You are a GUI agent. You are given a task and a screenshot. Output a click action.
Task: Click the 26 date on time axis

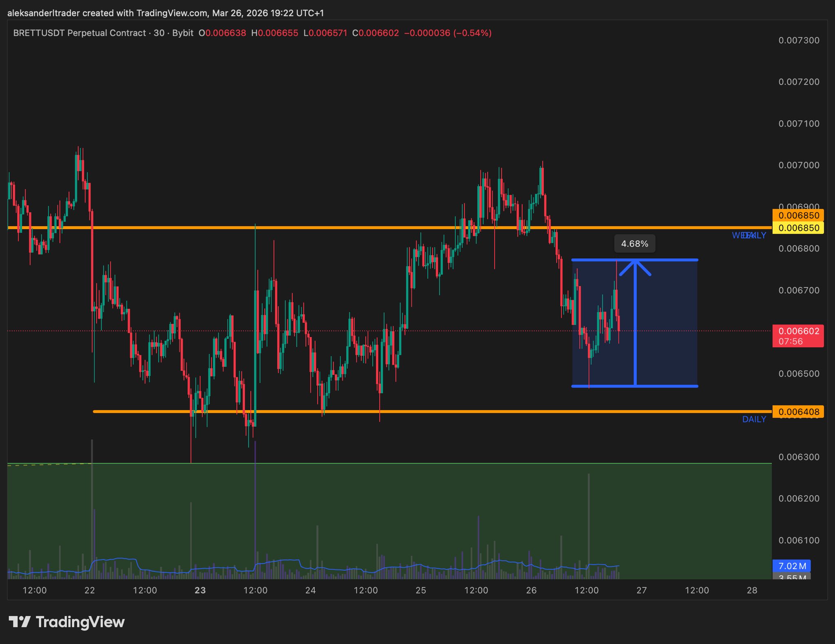[x=531, y=590]
